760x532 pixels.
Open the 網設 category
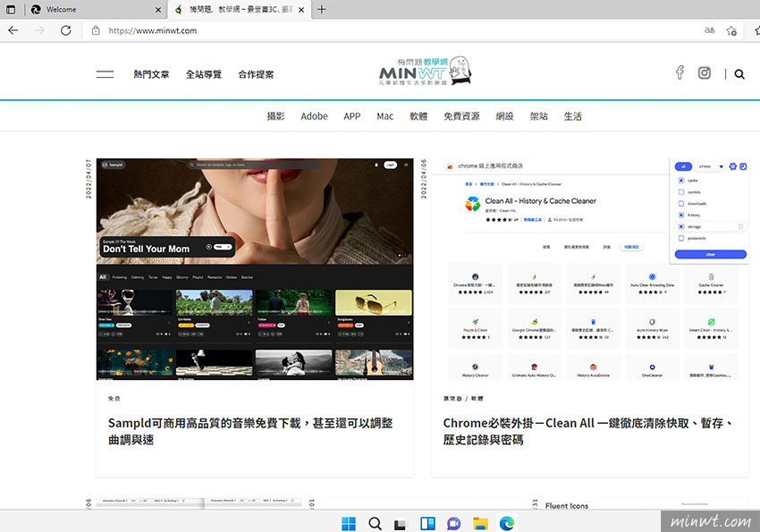click(504, 116)
